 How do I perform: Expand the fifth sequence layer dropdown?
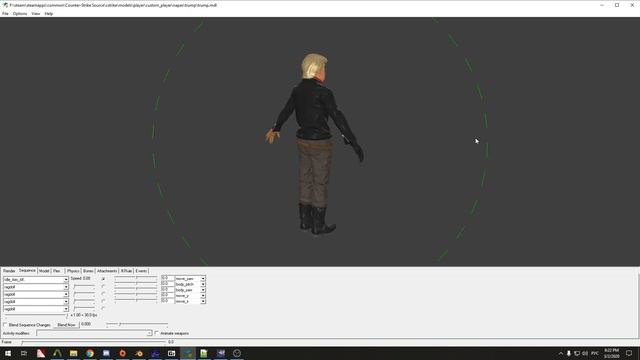pos(66,309)
